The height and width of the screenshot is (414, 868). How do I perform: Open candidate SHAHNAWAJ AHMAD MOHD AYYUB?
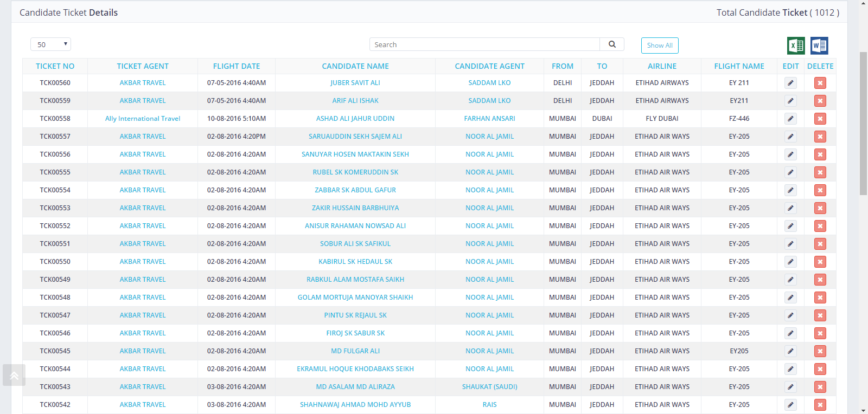(x=355, y=405)
